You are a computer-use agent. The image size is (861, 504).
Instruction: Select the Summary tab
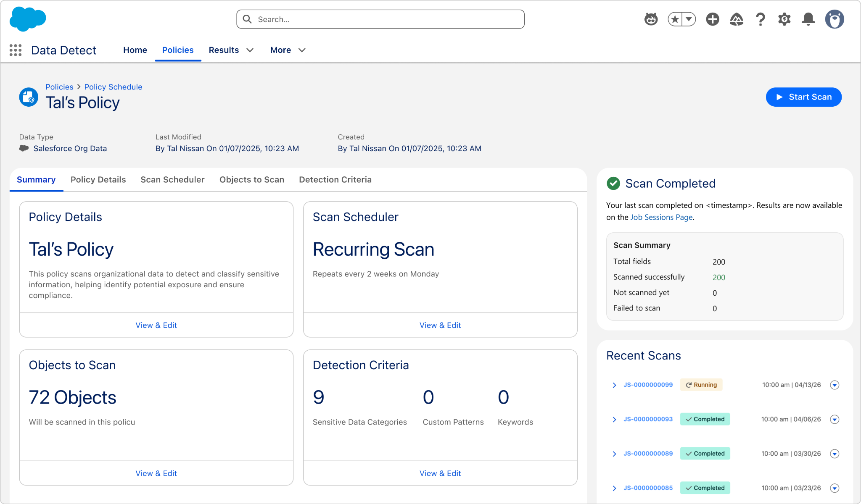[x=36, y=180]
